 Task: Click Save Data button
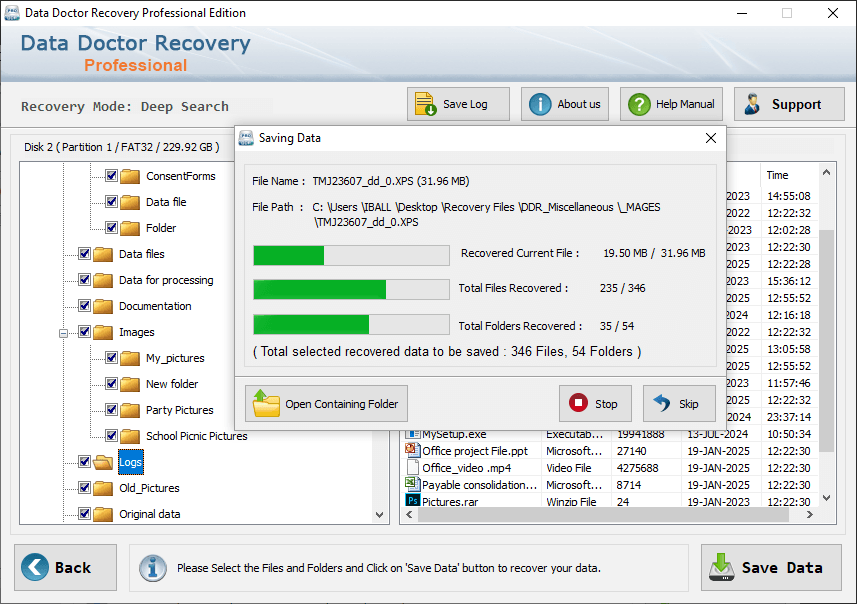pyautogui.click(x=771, y=567)
